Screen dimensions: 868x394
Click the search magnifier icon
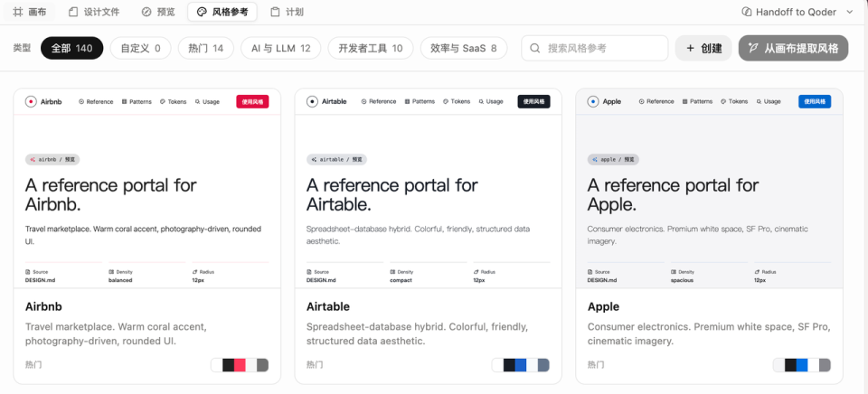(534, 48)
